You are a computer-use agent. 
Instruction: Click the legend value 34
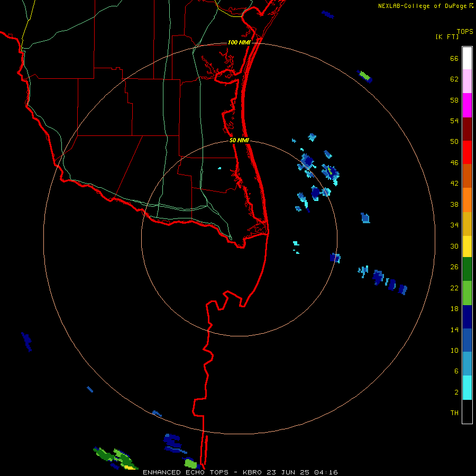coord(454,225)
